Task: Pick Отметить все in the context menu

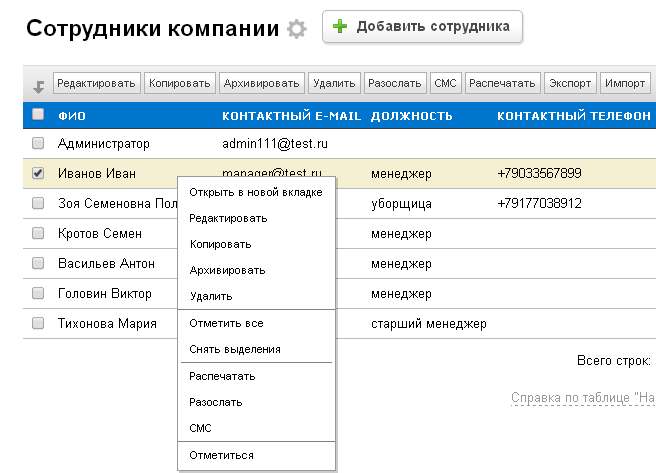Action: pyautogui.click(x=226, y=323)
